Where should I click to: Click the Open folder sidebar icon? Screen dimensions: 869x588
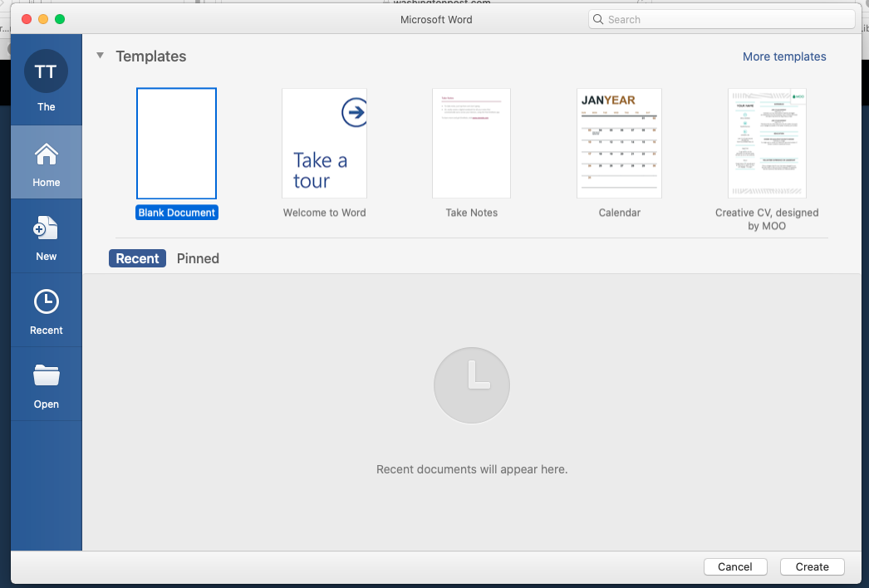tap(46, 375)
